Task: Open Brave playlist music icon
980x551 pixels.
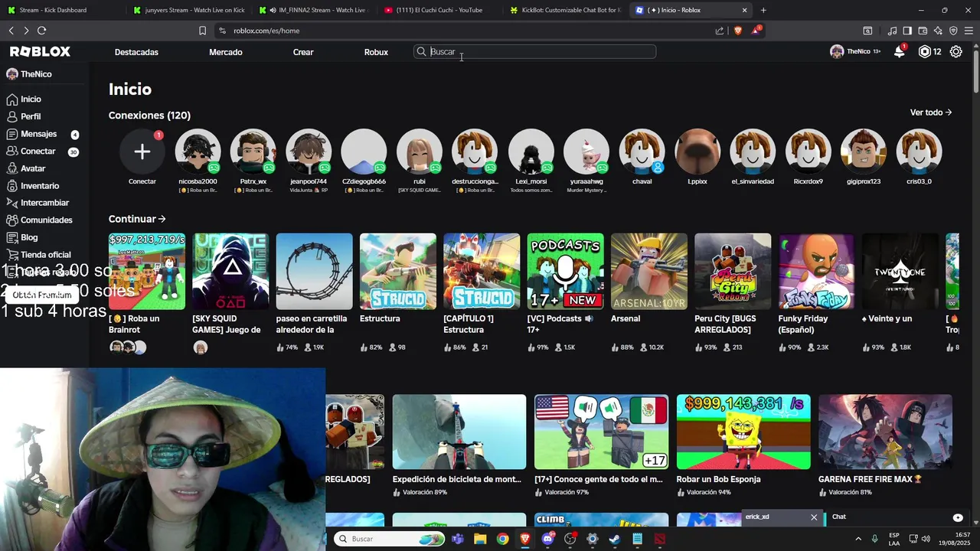Action: (893, 31)
